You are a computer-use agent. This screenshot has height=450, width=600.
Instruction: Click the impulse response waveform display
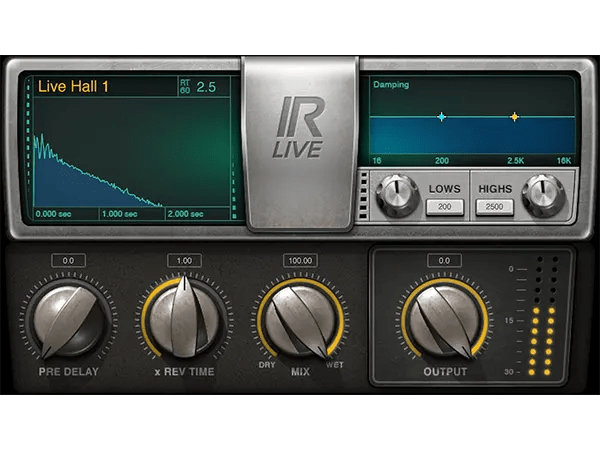click(132, 152)
